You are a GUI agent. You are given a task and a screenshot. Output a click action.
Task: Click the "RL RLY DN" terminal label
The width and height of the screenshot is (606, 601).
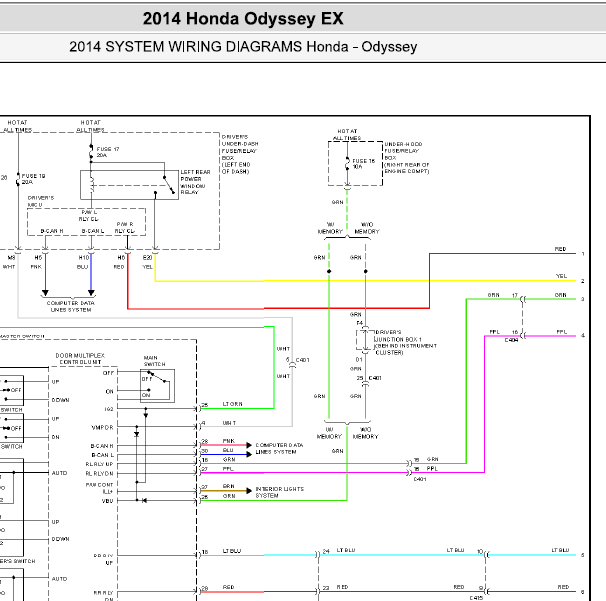click(x=99, y=473)
